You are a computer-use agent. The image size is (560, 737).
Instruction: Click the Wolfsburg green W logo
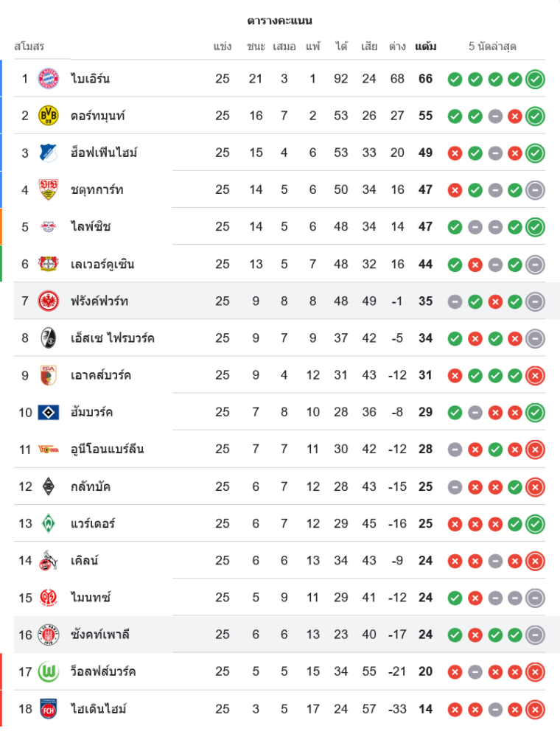[x=49, y=671]
